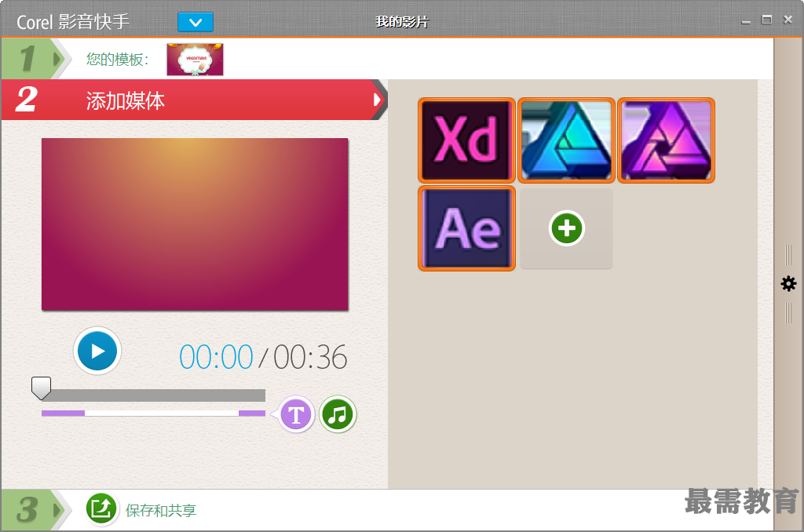Collapse the media panel arrow on red bar
The image size is (804, 532).
coord(378,100)
